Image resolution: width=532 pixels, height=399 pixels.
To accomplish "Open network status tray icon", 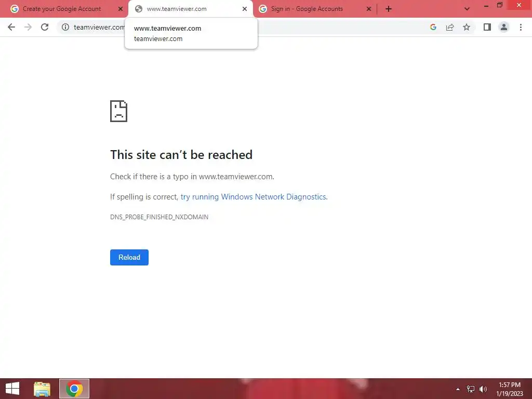I will tap(471, 389).
